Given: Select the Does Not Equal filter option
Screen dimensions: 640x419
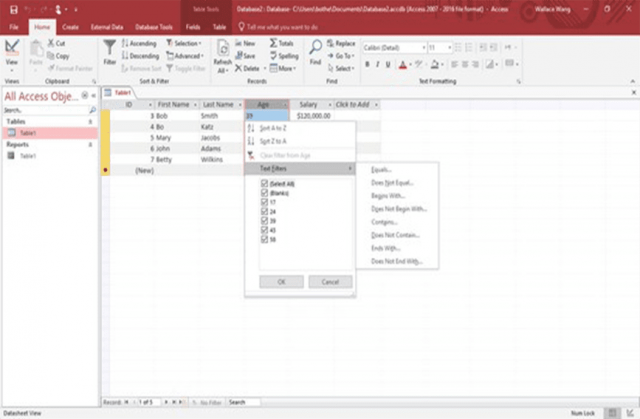Looking at the screenshot, I should [392, 183].
